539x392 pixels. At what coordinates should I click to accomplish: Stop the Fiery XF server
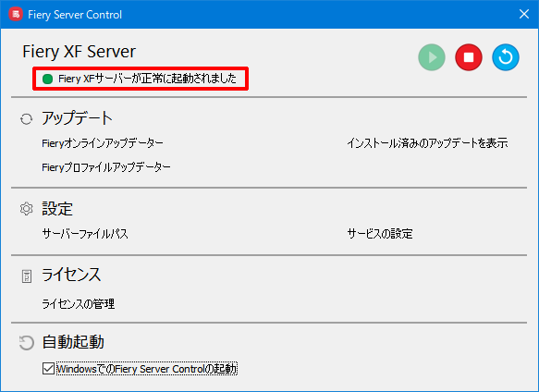(469, 57)
